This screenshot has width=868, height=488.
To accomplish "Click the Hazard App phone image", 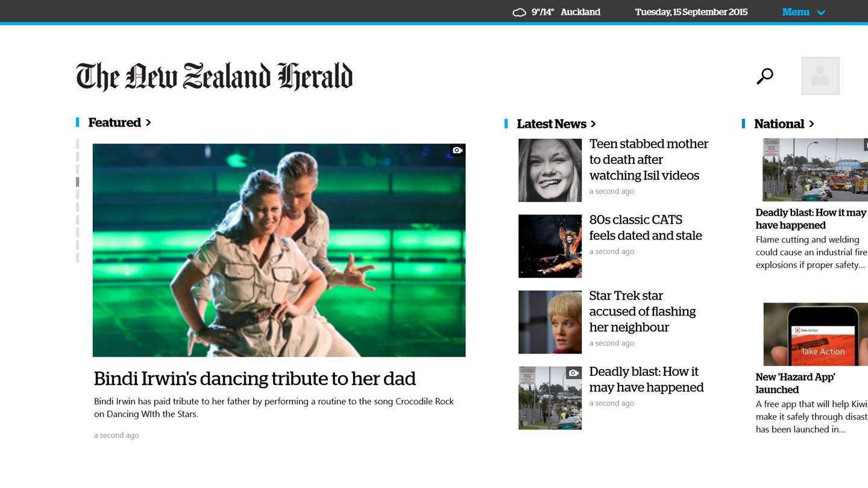I will (x=816, y=334).
